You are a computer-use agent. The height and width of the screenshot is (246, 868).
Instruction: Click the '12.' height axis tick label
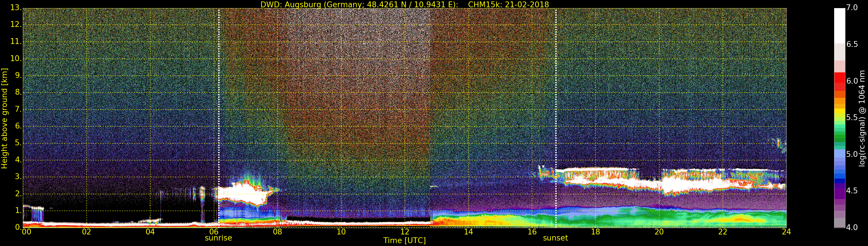point(16,24)
